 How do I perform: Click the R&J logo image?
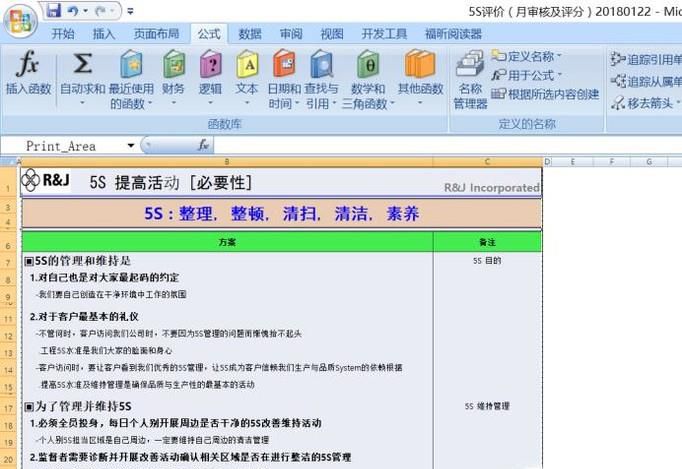click(46, 180)
